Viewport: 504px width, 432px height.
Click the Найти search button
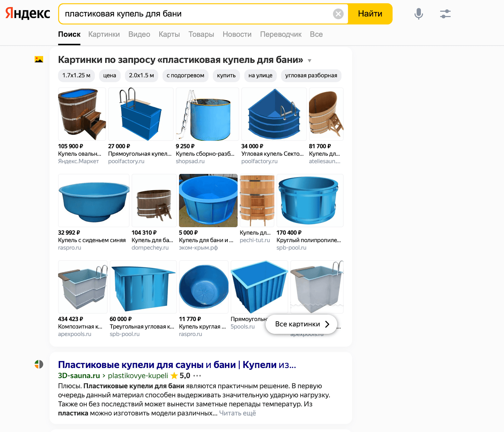370,14
